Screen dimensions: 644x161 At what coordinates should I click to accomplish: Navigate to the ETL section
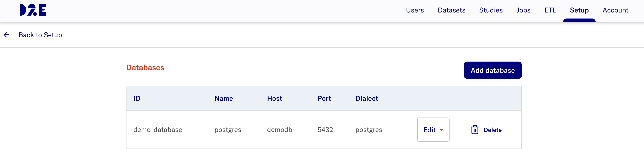point(550,10)
